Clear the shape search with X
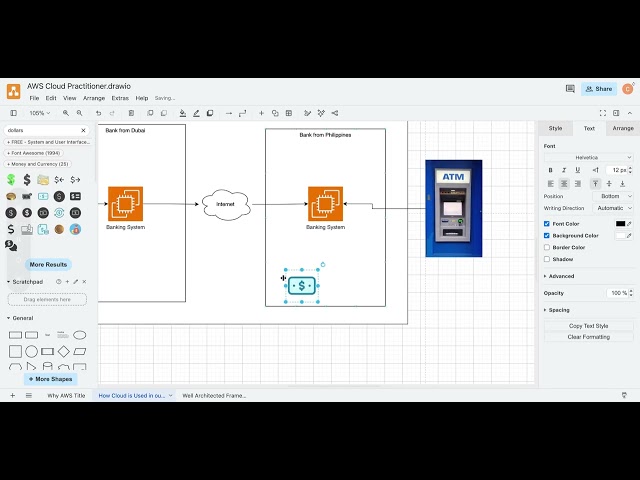The width and height of the screenshot is (640, 480). tap(83, 130)
